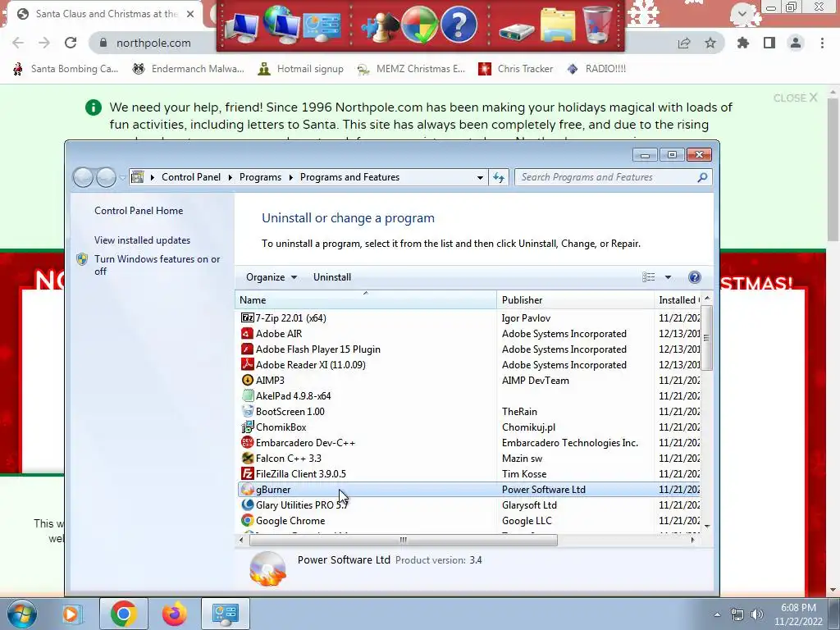
Task: Open the Chris Tracker bookmark
Action: [515, 69]
